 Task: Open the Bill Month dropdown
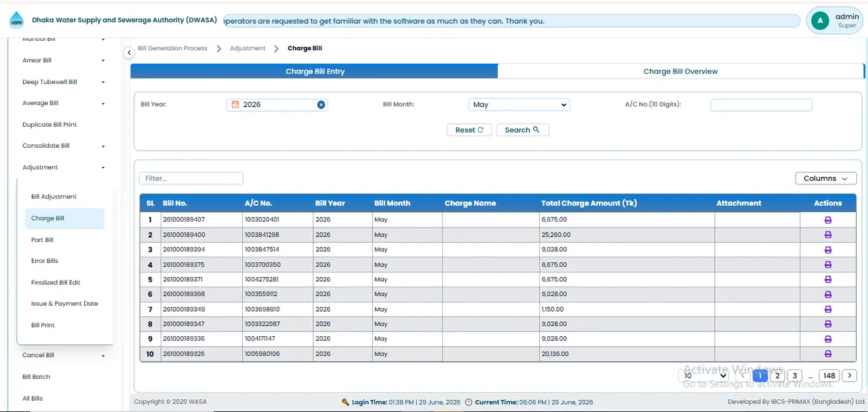point(519,104)
